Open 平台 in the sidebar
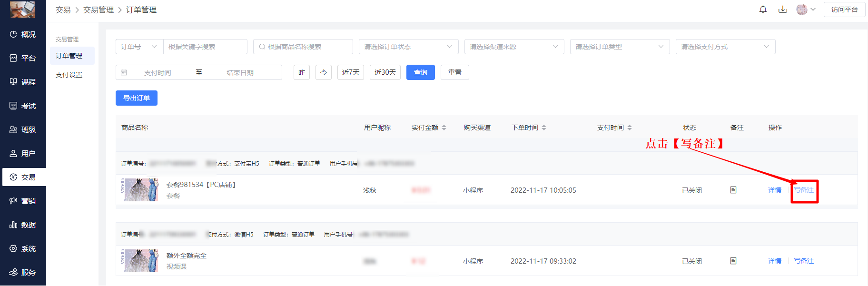Viewport: 868px width, 286px height. 23,58
